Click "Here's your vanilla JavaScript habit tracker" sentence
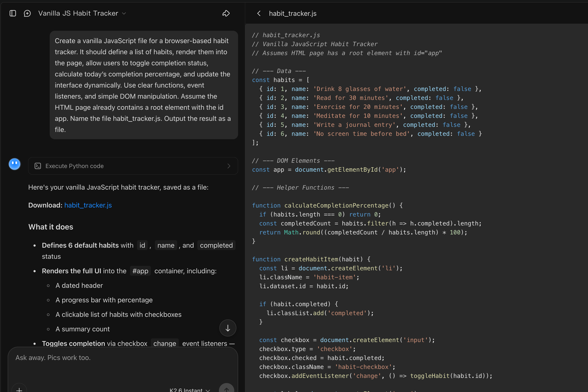 [118, 187]
